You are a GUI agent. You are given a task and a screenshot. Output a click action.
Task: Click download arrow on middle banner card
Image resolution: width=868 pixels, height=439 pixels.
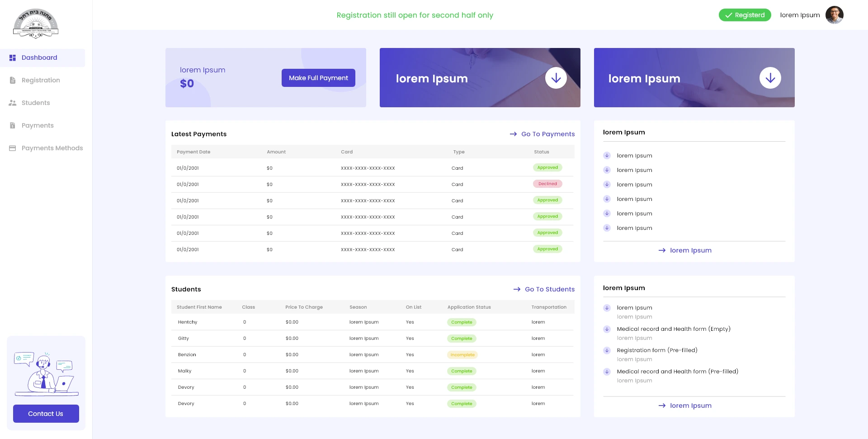pyautogui.click(x=556, y=78)
